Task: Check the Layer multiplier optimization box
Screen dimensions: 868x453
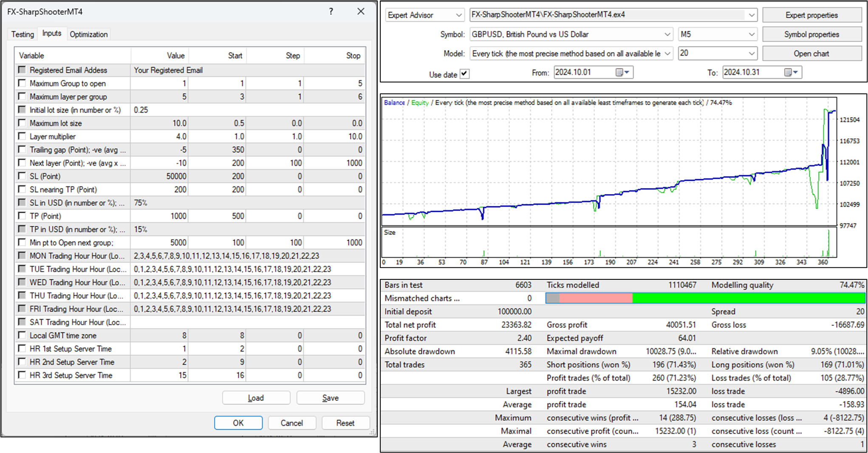Action: (22, 136)
